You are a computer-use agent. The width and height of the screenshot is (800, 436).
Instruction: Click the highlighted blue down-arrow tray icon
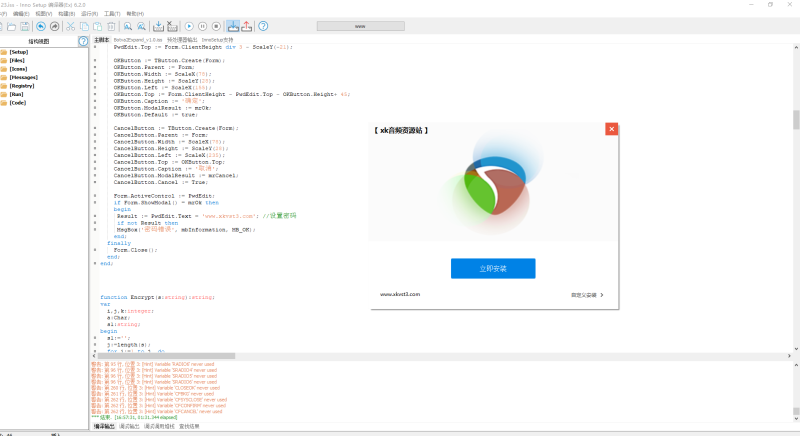233,27
